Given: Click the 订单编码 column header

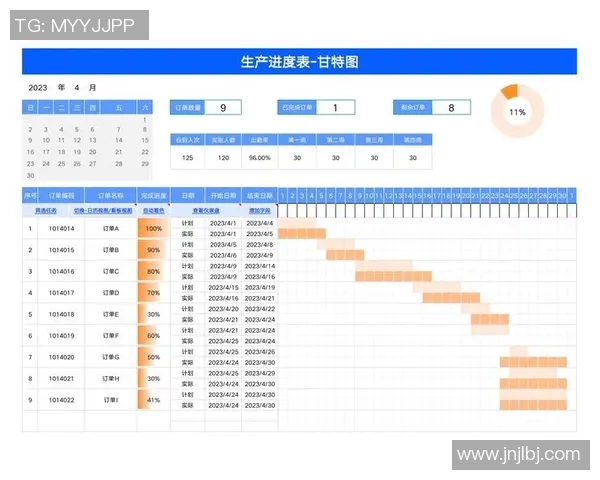Looking at the screenshot, I should [x=61, y=196].
